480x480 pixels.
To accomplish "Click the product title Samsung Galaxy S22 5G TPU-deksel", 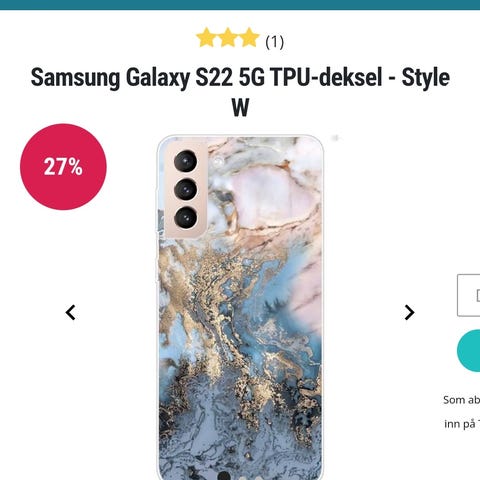I will click(206, 77).
